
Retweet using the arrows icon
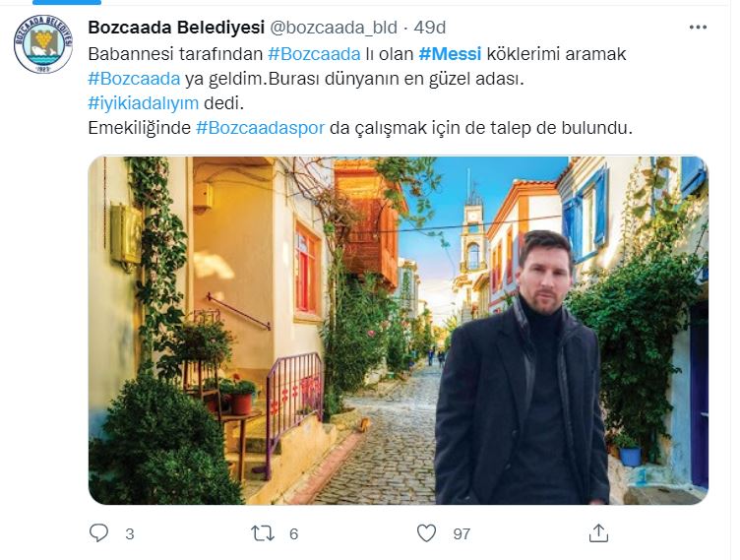(263, 533)
